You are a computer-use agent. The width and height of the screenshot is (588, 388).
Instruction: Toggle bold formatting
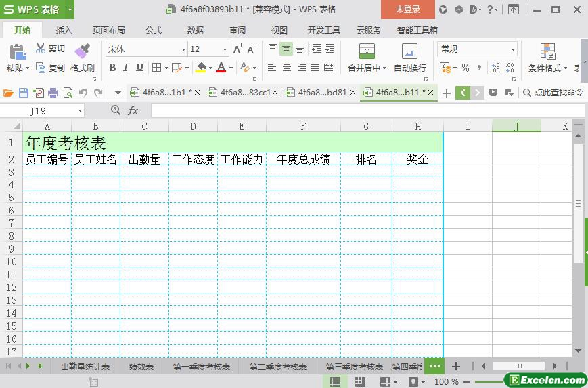point(112,68)
